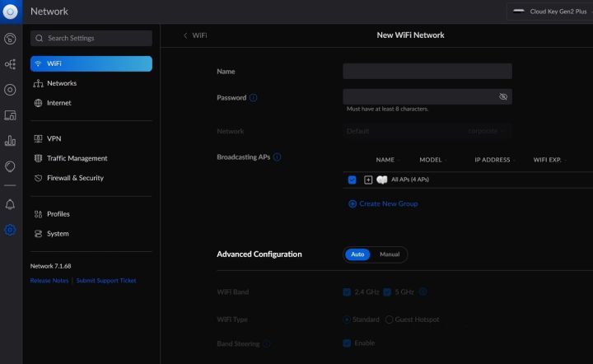Screen dimensions: 593x364
Task: Open Traffic Management settings
Action: click(77, 158)
